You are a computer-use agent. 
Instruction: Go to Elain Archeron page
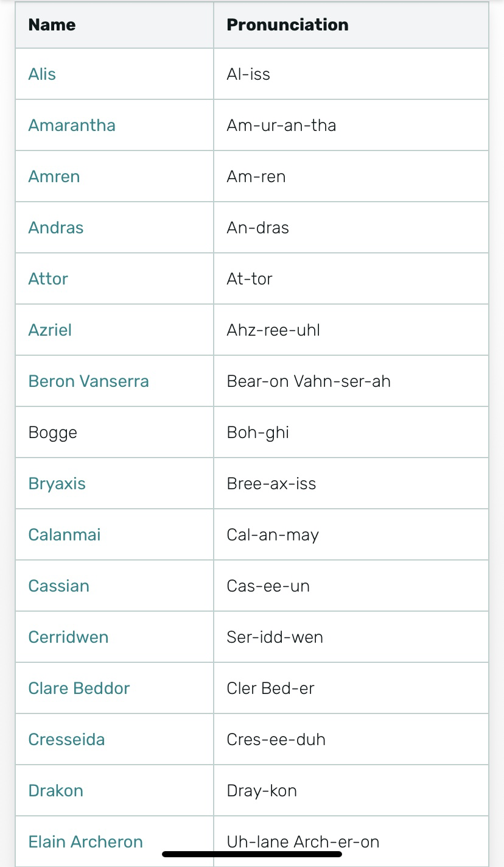(x=86, y=842)
